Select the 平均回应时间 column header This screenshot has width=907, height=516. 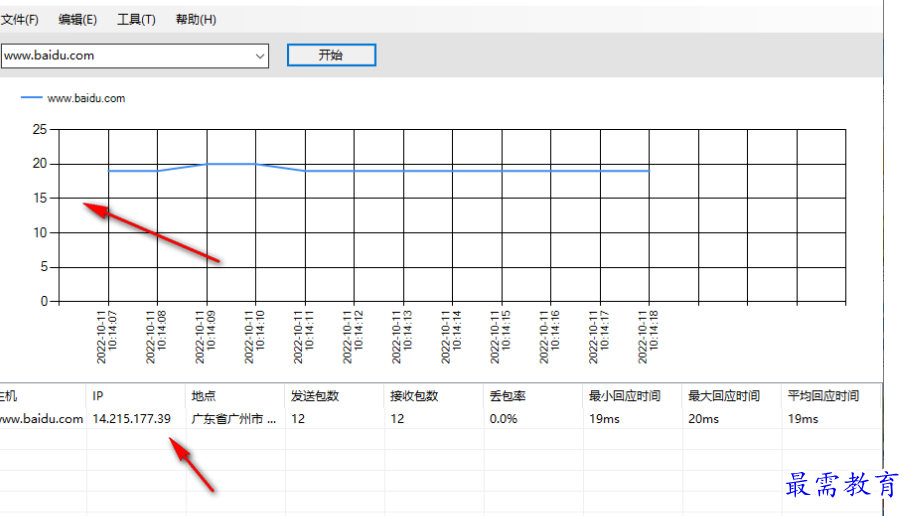[831, 396]
